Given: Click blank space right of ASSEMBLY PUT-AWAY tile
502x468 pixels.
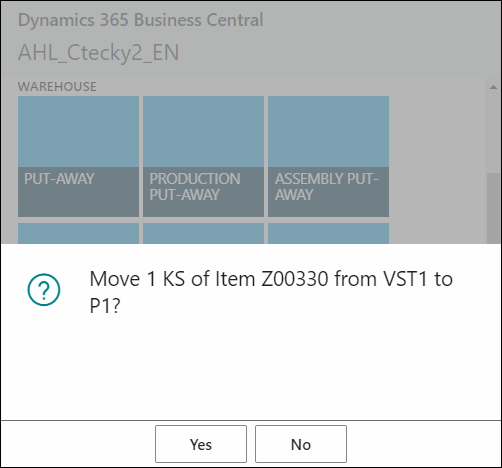Looking at the screenshot, I should pos(437,156).
